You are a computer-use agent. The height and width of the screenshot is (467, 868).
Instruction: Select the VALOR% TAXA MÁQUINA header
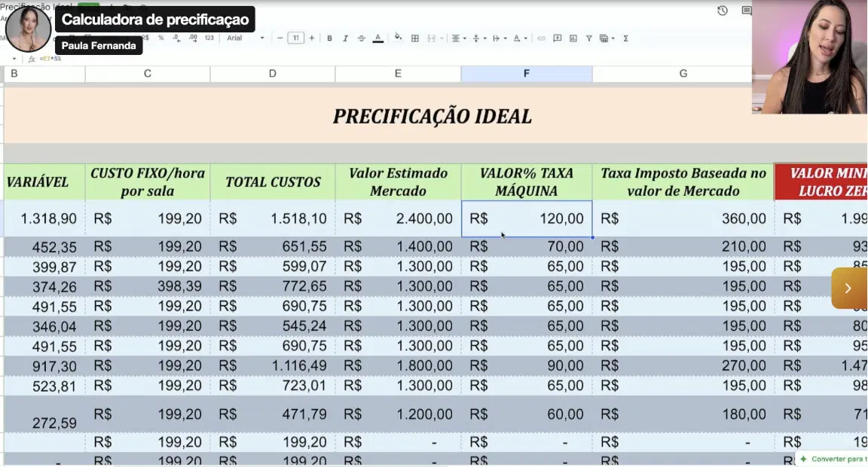[x=527, y=182]
